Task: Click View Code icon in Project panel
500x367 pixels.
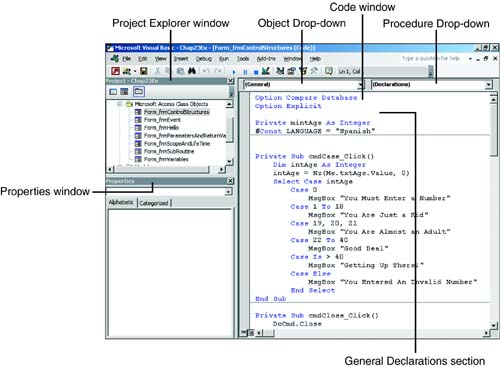Action: tap(113, 92)
